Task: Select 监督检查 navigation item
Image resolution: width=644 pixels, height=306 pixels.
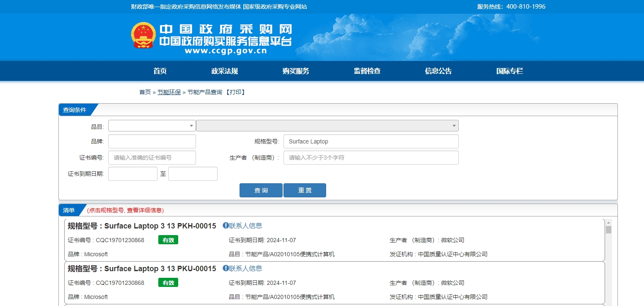Action: (367, 71)
